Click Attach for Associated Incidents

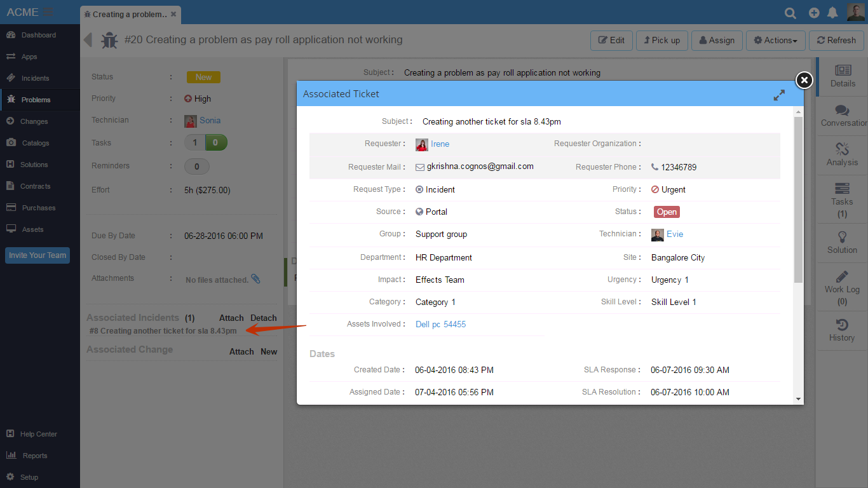(x=231, y=318)
